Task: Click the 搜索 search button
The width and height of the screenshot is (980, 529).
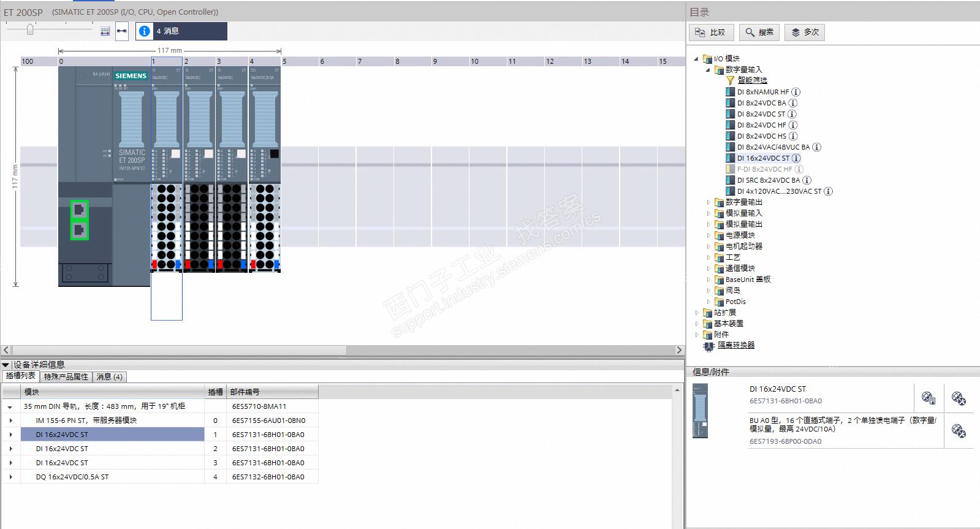Action: click(x=759, y=32)
